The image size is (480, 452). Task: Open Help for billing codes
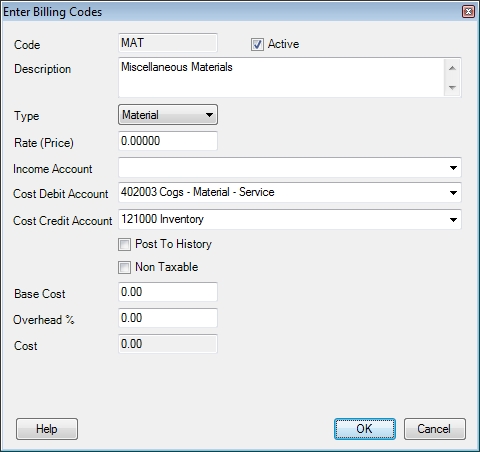pyautogui.click(x=47, y=429)
